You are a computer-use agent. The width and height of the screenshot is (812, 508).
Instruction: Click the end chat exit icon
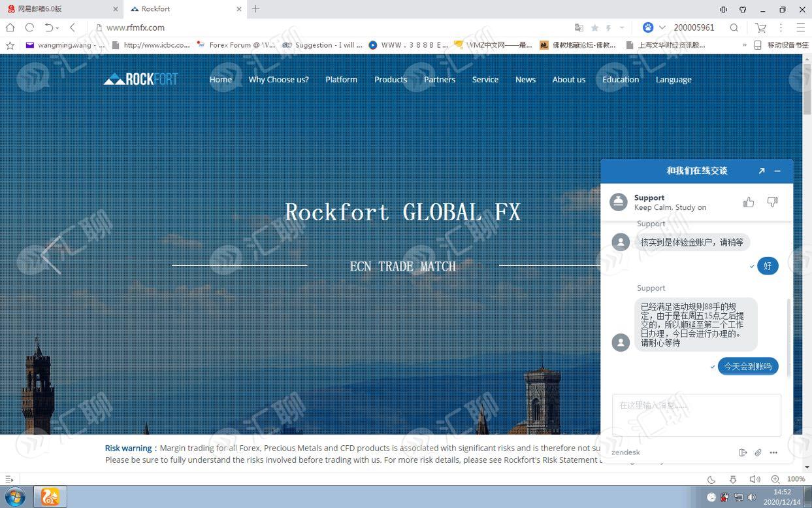[x=743, y=452]
